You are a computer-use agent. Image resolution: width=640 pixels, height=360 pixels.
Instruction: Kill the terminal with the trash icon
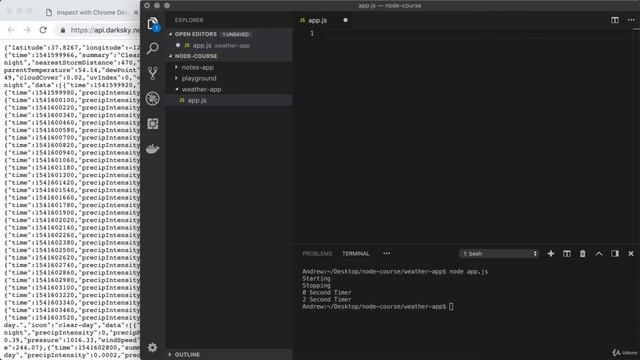pyautogui.click(x=582, y=253)
